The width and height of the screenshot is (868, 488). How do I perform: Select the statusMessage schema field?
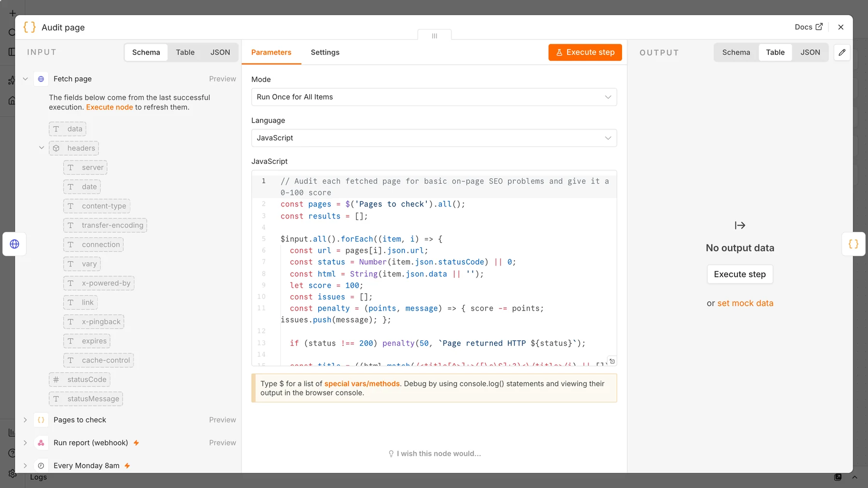pos(86,399)
